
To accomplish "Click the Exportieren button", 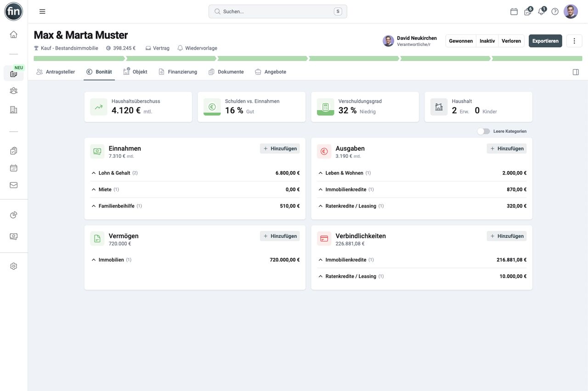I will click(545, 41).
